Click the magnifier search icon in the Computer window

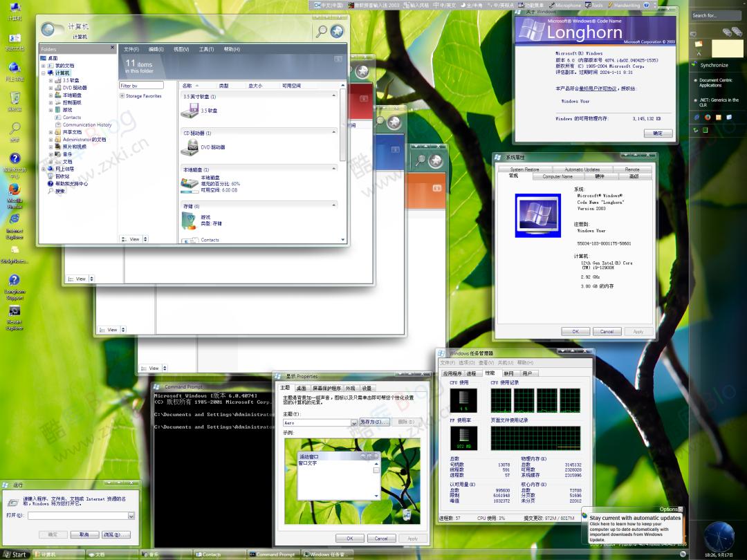[322, 32]
